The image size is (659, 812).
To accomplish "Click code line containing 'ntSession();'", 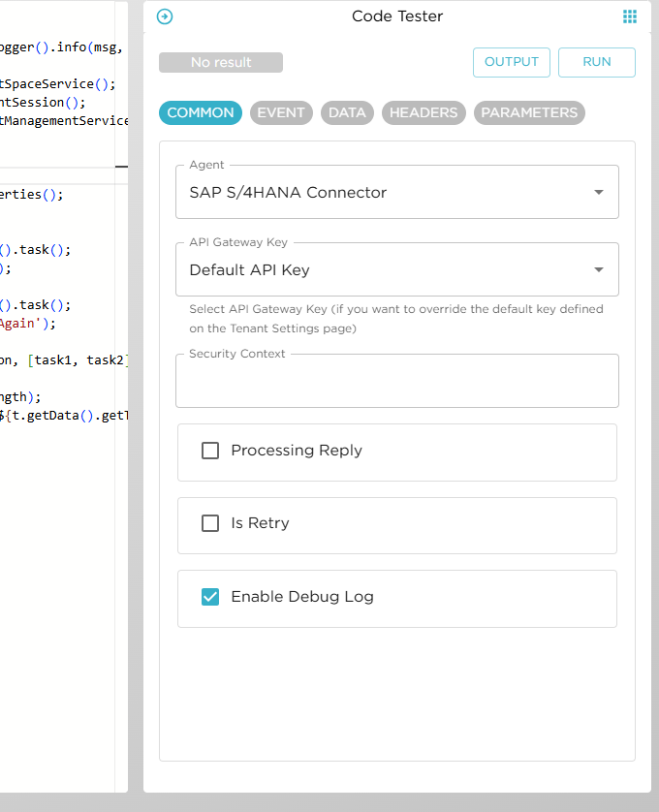I will [x=43, y=103].
